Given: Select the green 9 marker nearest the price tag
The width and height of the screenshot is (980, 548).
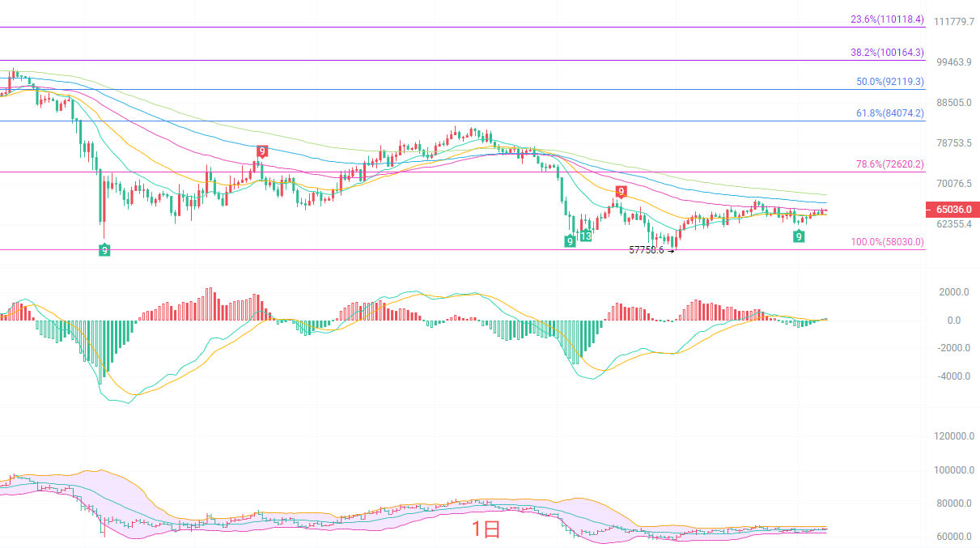Looking at the screenshot, I should 799,236.
